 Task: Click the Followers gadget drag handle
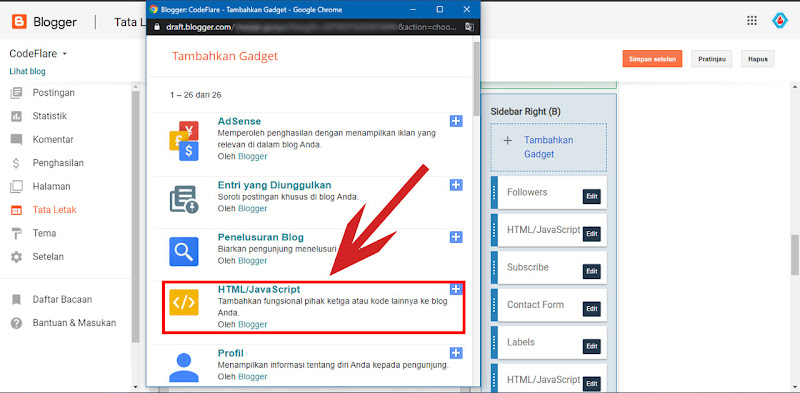click(x=494, y=192)
